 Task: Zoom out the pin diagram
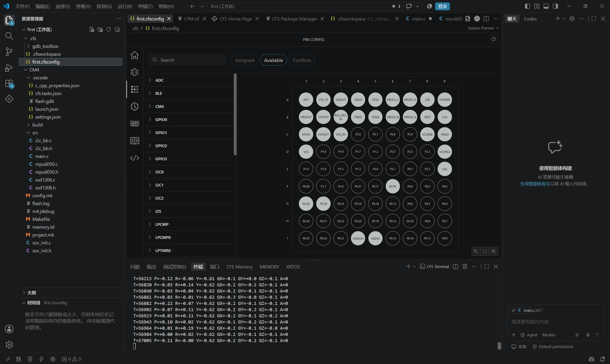pyautogui.click(x=476, y=251)
